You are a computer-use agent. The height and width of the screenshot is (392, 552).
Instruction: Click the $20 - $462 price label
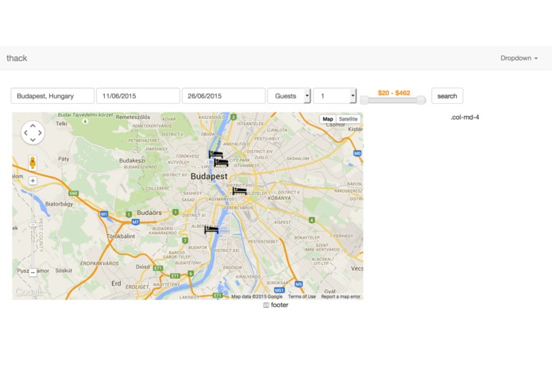click(x=394, y=93)
